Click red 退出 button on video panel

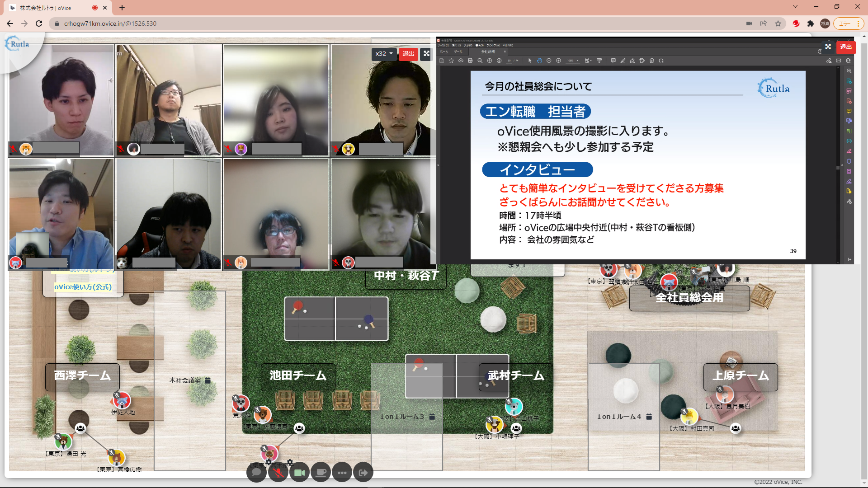pos(408,54)
